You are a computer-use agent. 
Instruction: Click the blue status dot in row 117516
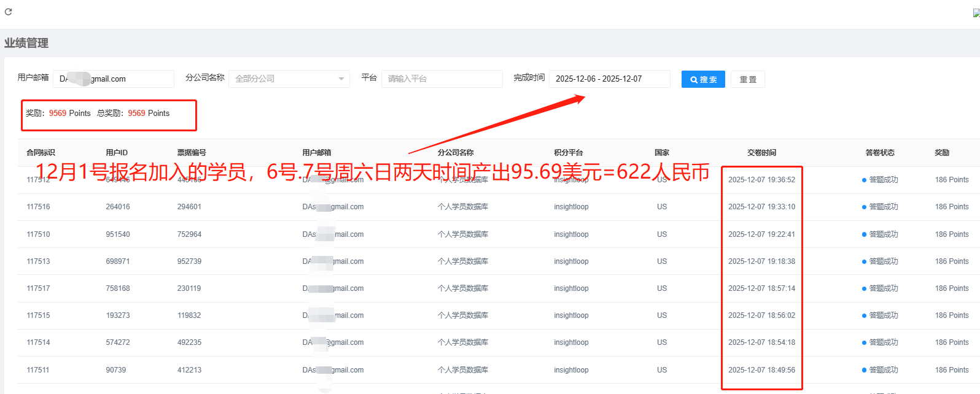(864, 207)
